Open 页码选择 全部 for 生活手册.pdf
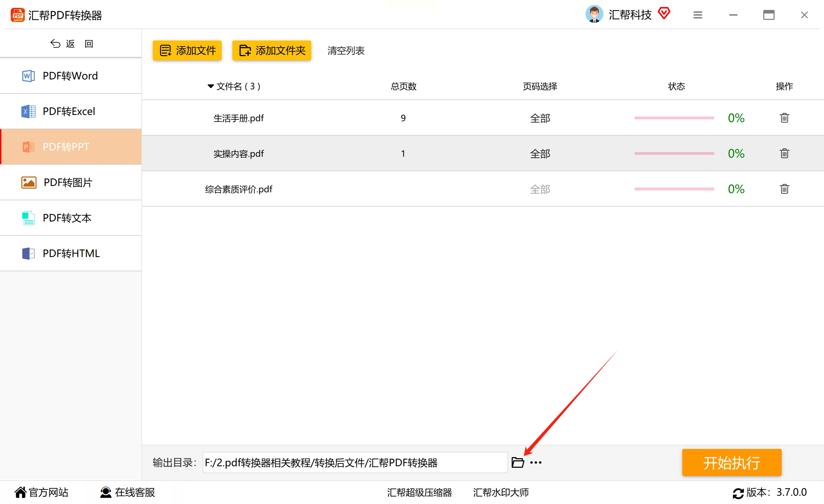Viewport: 824px width, 504px height. tap(540, 118)
